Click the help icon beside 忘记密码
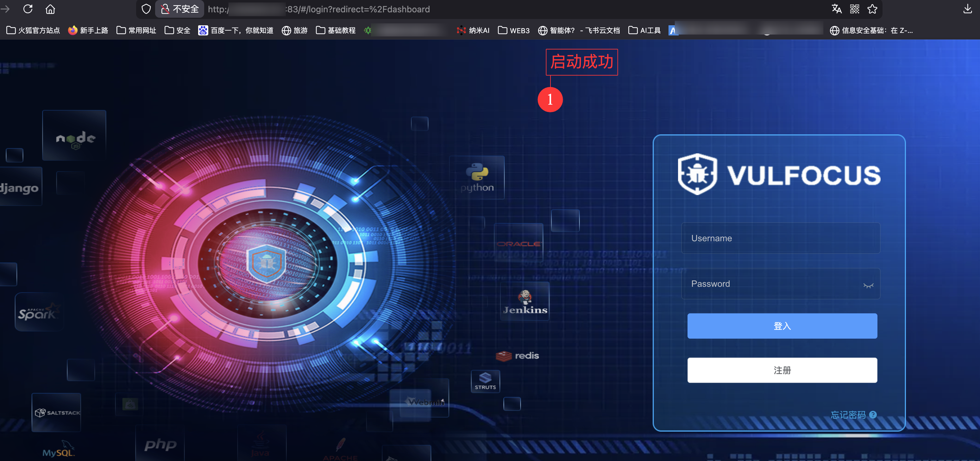The height and width of the screenshot is (461, 980). (873, 415)
